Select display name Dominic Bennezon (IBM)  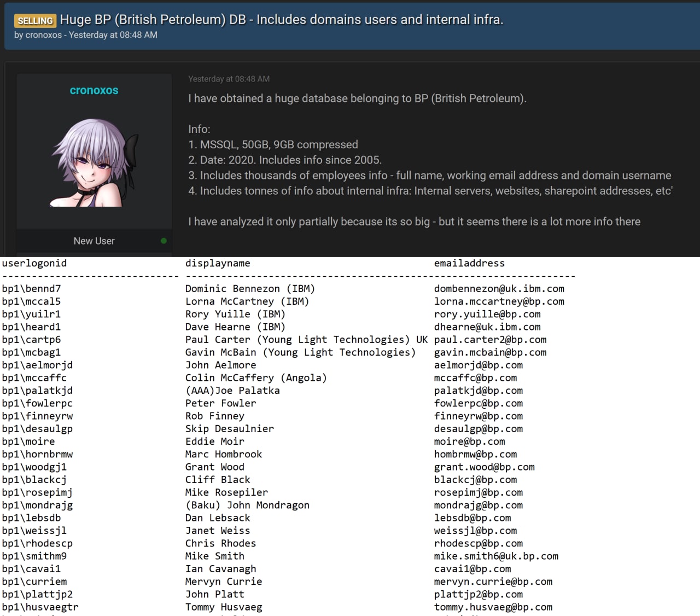coord(250,288)
